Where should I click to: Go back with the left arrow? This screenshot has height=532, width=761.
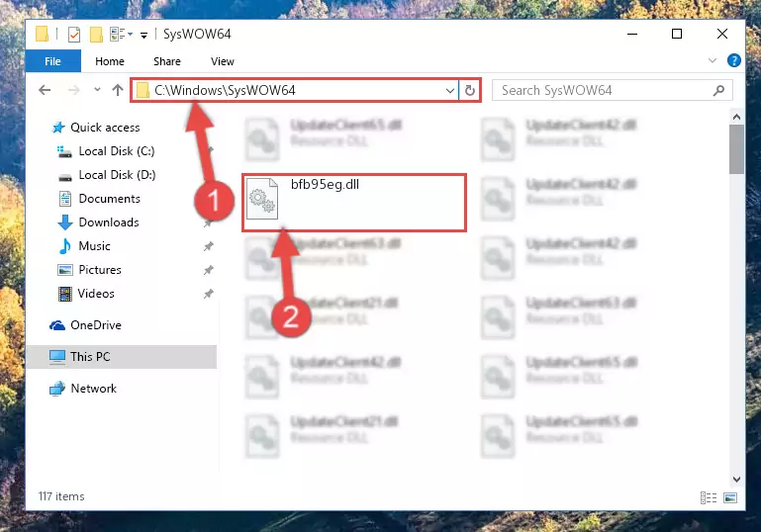(45, 90)
